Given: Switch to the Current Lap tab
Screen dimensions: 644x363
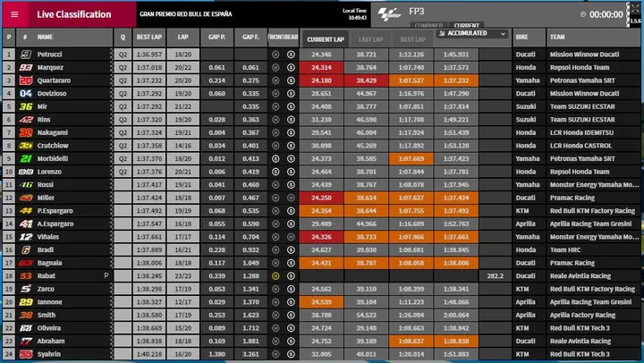Looking at the screenshot, I should point(326,39).
